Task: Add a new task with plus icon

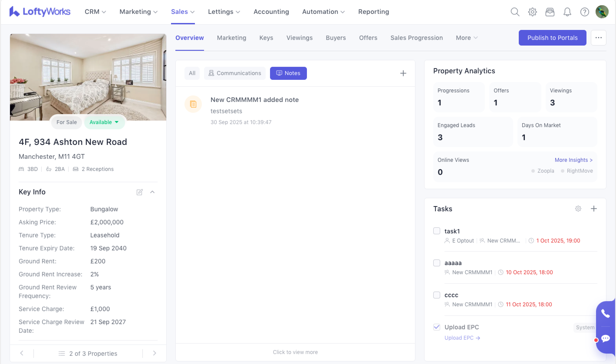Action: point(594,209)
